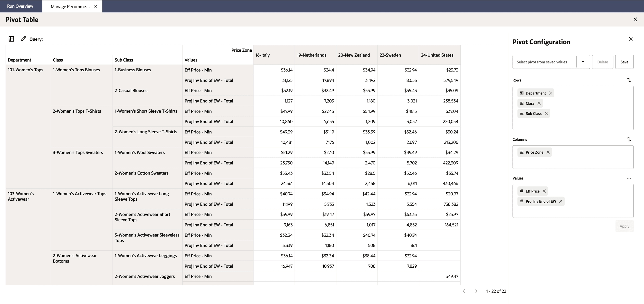
Task: Close the Pivot Configuration panel
Action: pos(631,39)
